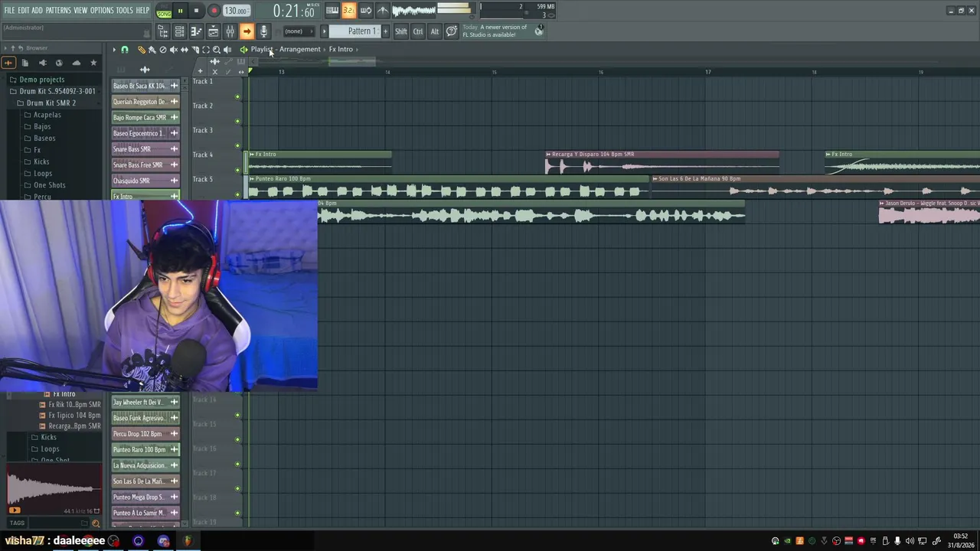
Task: Select the Paint brush tool in Playlist
Action: (152, 50)
